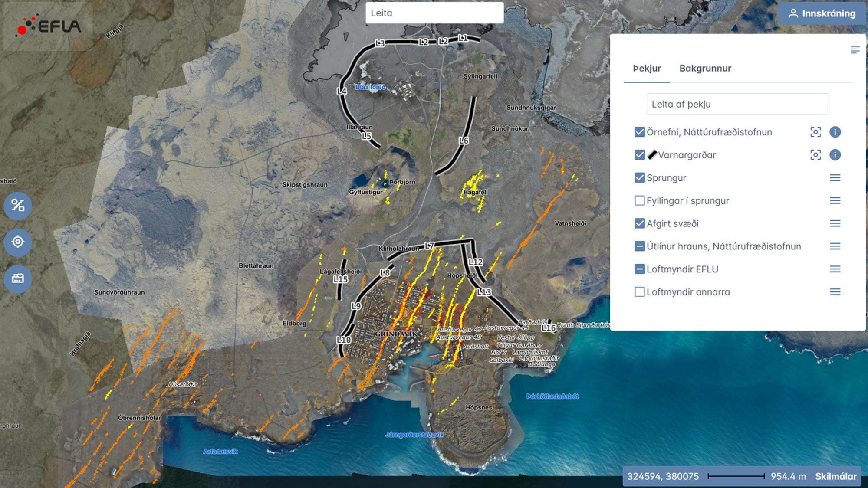Click the Blettahraun map label
Screen dimensions: 868x488
click(256, 265)
